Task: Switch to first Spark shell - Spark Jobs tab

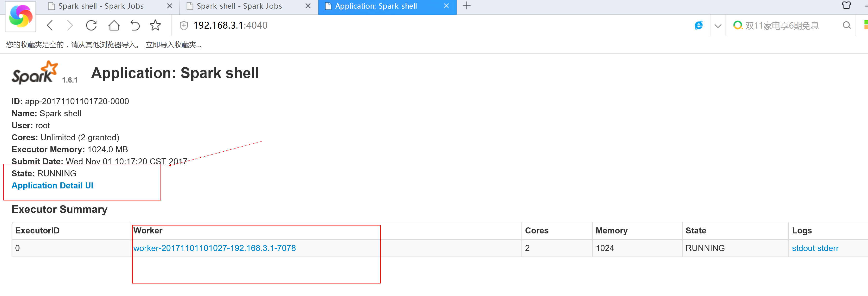Action: coord(101,6)
